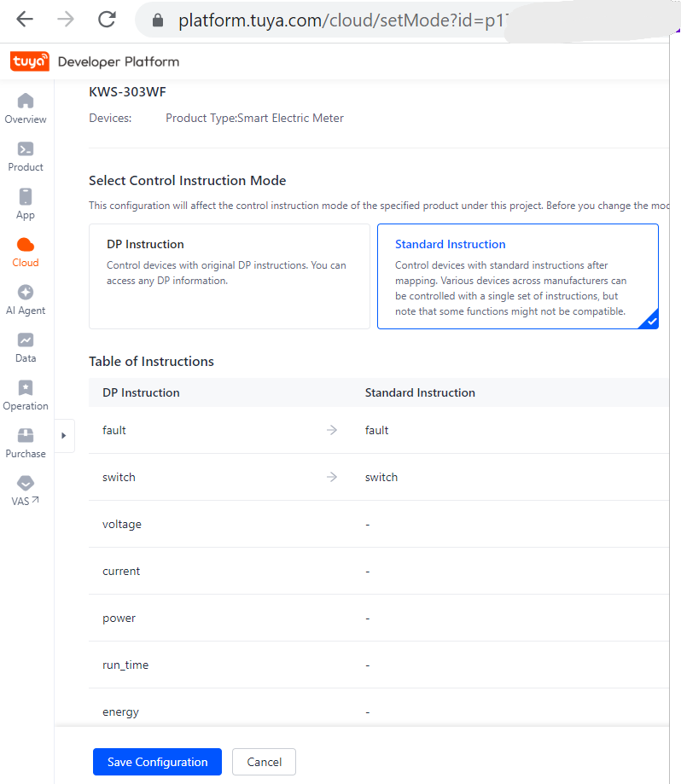
Task: Expand the collapsed sidebar panel arrow
Action: pyautogui.click(x=64, y=435)
